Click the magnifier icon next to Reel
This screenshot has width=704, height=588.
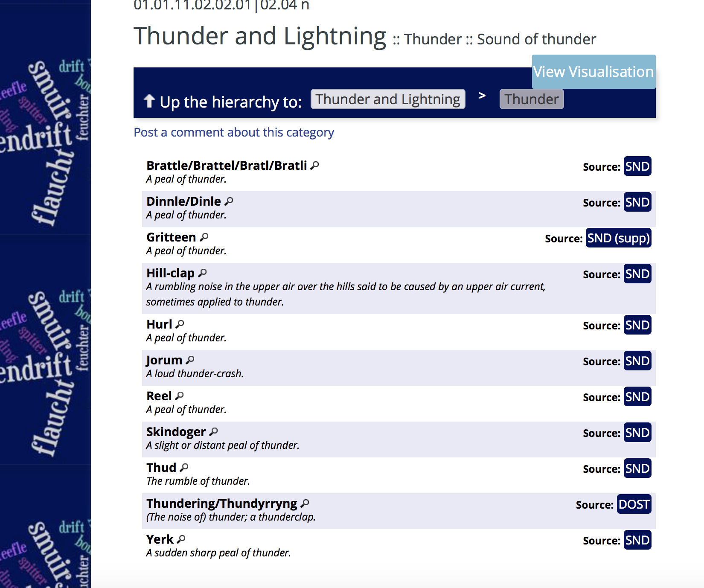(180, 396)
